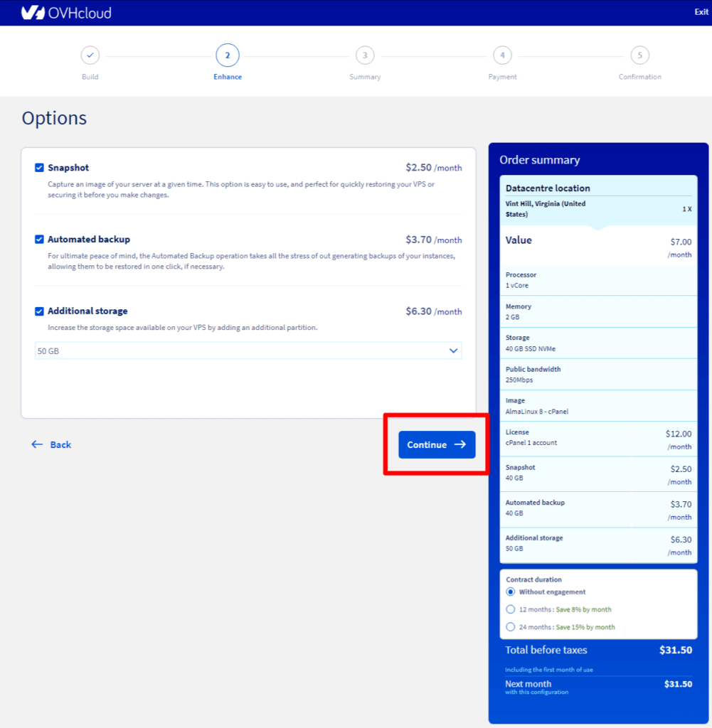Uncheck the Additional storage option

[40, 311]
